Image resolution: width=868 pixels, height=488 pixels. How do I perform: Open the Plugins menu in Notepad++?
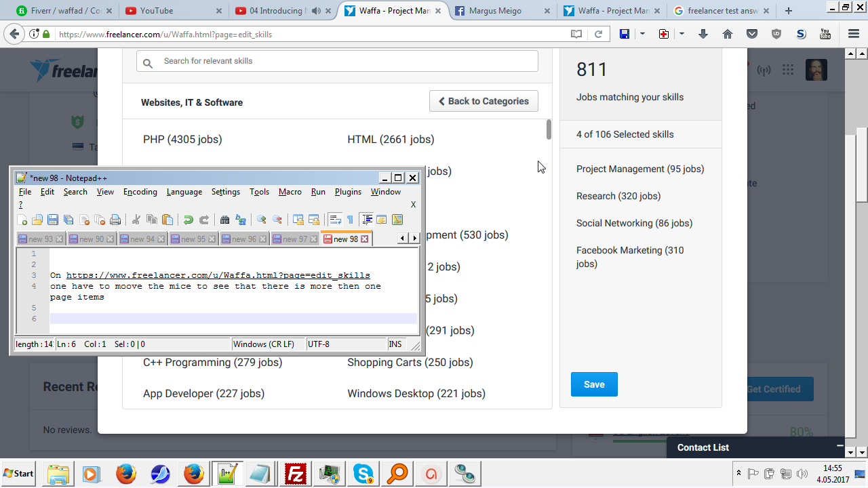(x=348, y=192)
